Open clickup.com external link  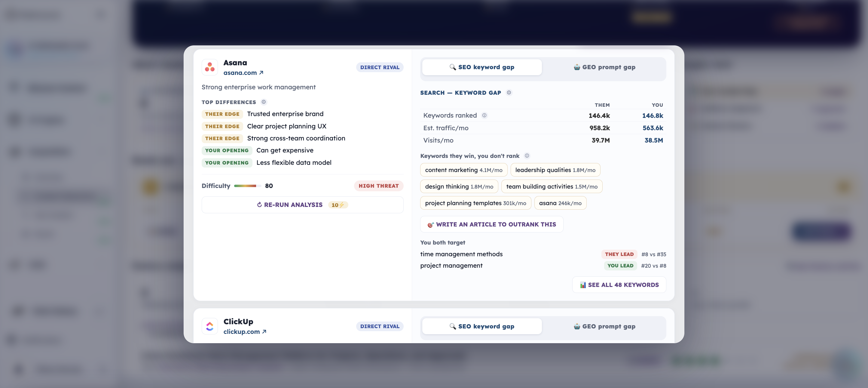tap(245, 331)
